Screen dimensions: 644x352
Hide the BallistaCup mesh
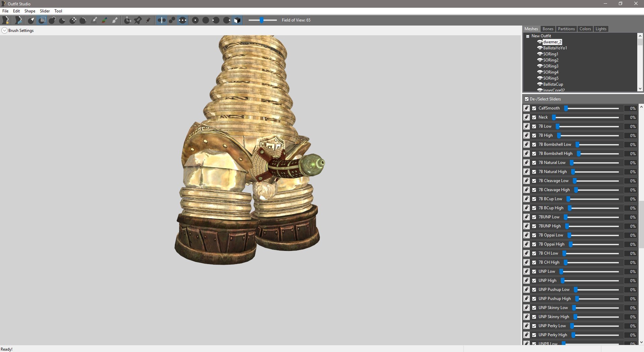pyautogui.click(x=540, y=84)
